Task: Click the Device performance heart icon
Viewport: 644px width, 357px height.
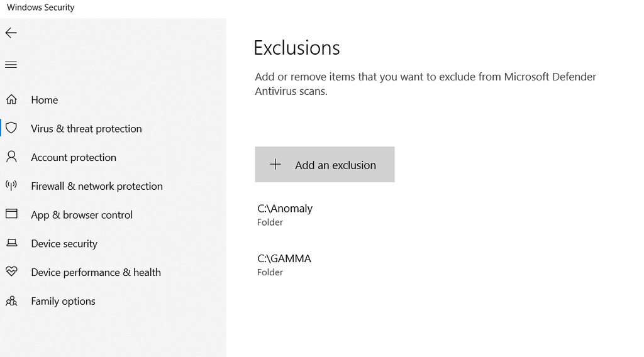Action: tap(11, 272)
